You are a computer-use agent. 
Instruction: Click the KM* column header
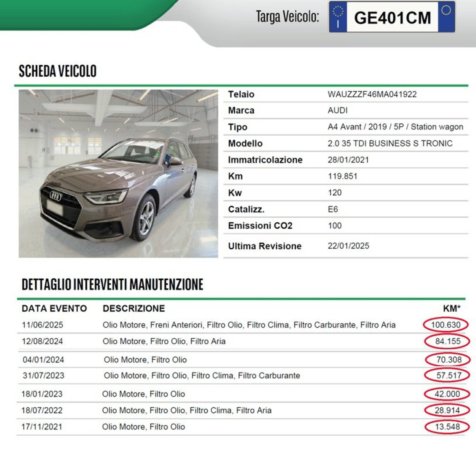(452, 308)
